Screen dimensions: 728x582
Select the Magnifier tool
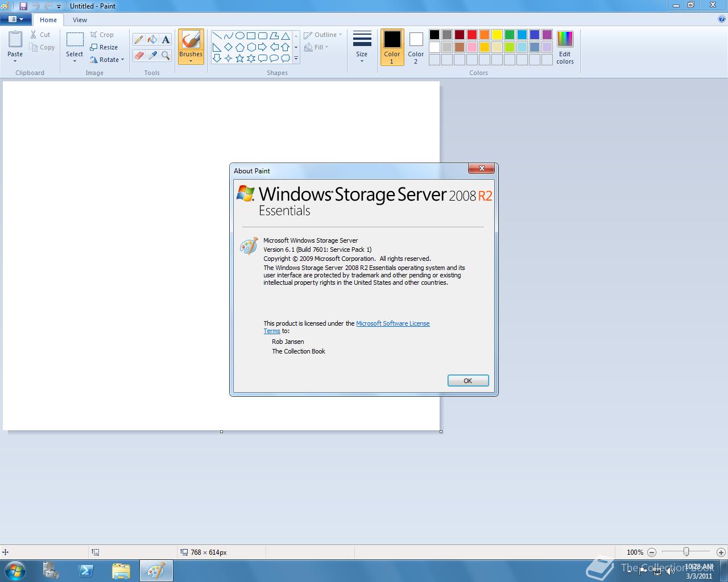pos(166,55)
